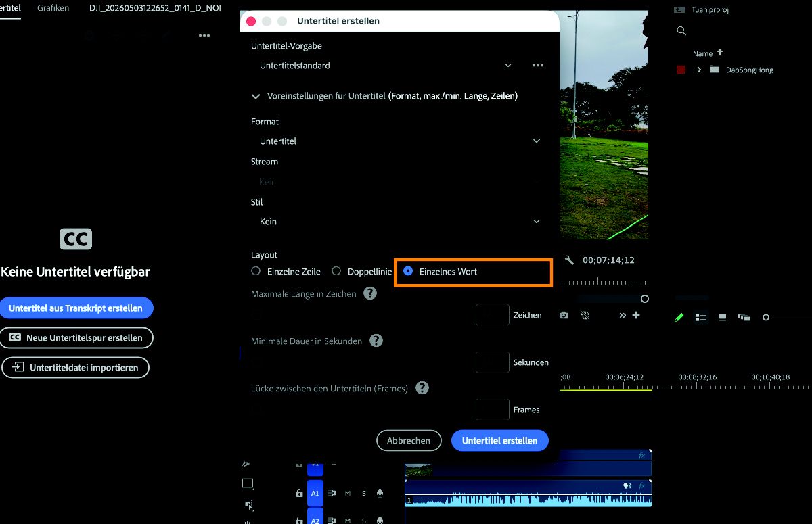Select Einzelne Zeile layout option
This screenshot has width=812, height=524.
click(286, 271)
